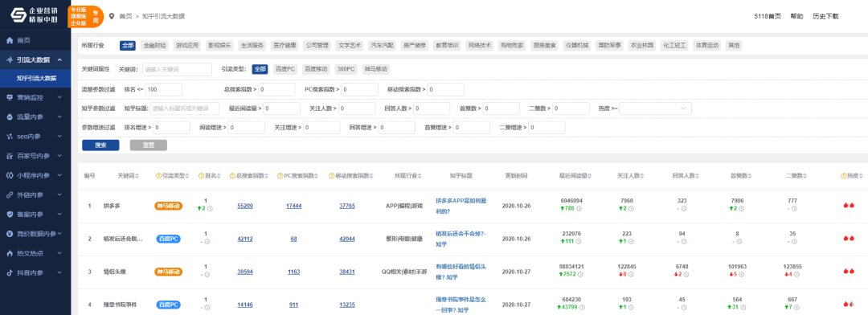
Task: Click the 引流大数据 sidebar icon
Action: tap(10, 59)
